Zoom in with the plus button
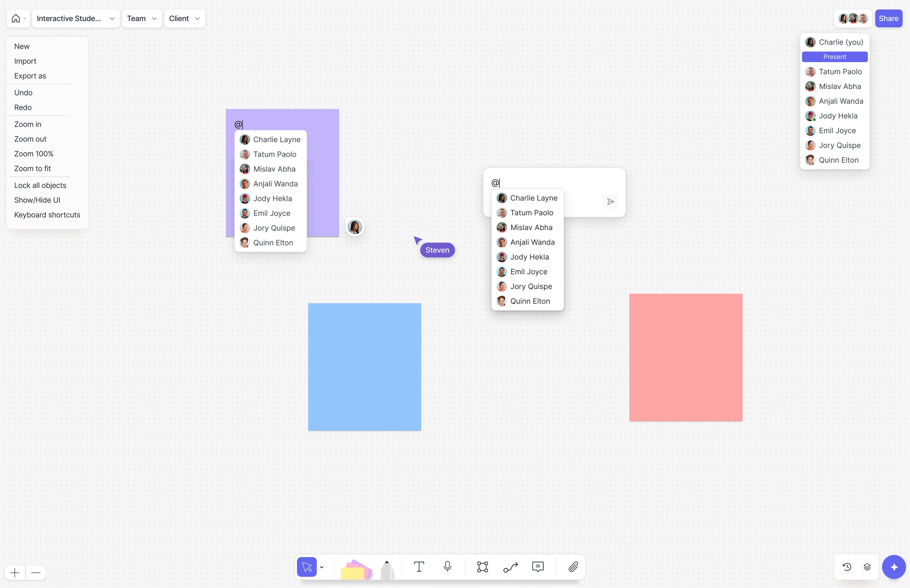 point(15,572)
